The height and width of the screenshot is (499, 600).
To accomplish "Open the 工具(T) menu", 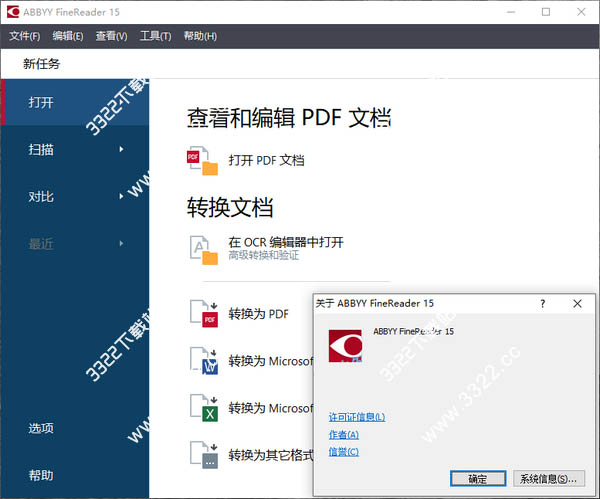I will (155, 36).
